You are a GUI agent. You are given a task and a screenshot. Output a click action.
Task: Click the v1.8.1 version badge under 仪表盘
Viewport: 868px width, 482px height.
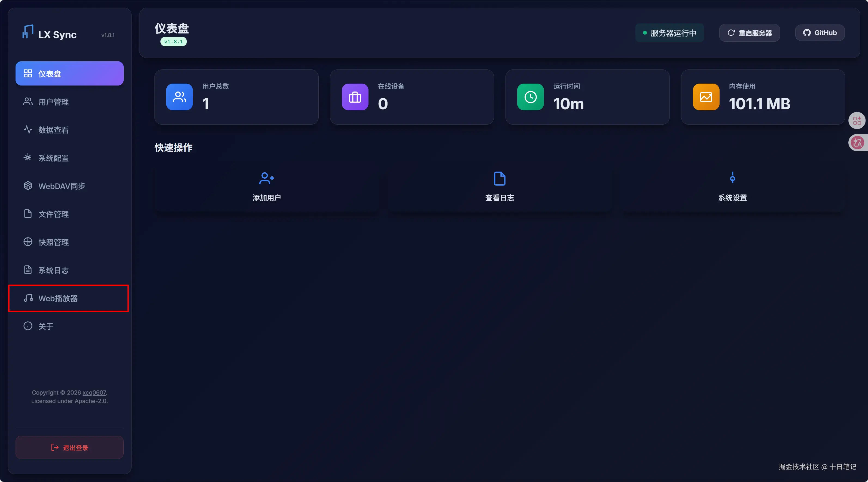point(173,42)
